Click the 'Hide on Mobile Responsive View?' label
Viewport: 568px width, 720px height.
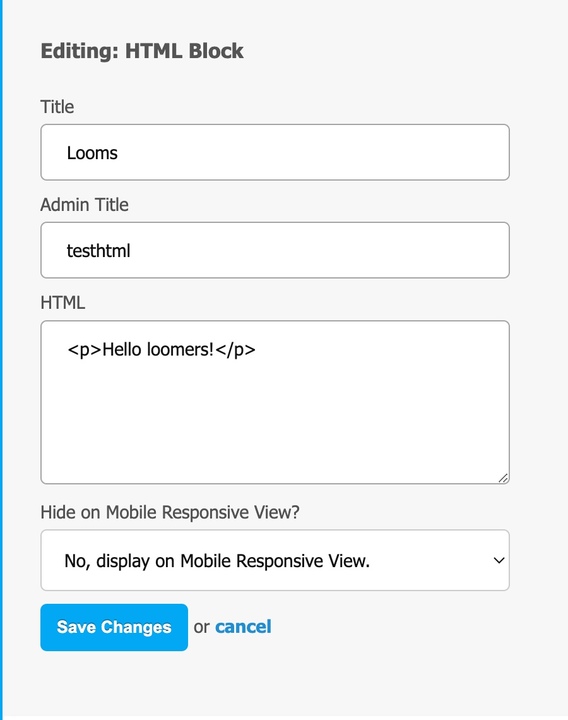170,512
